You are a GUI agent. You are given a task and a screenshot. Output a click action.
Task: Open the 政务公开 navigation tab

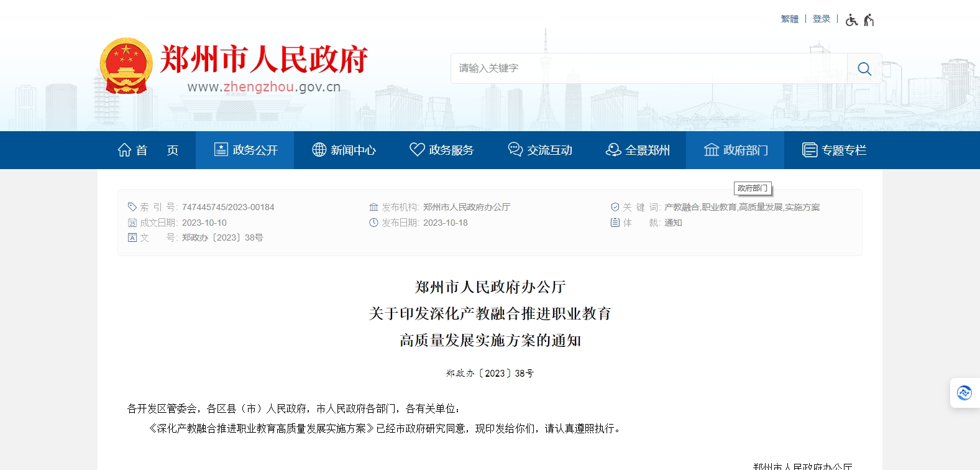245,150
